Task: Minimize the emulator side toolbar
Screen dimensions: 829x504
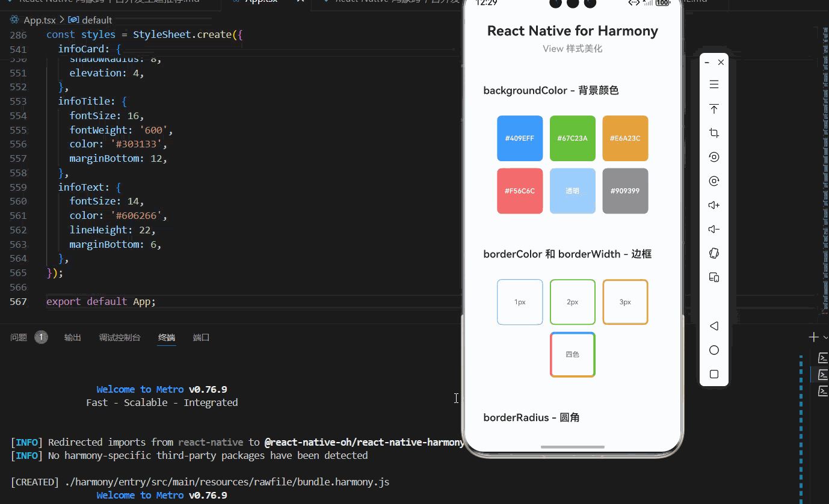Action: coord(707,62)
